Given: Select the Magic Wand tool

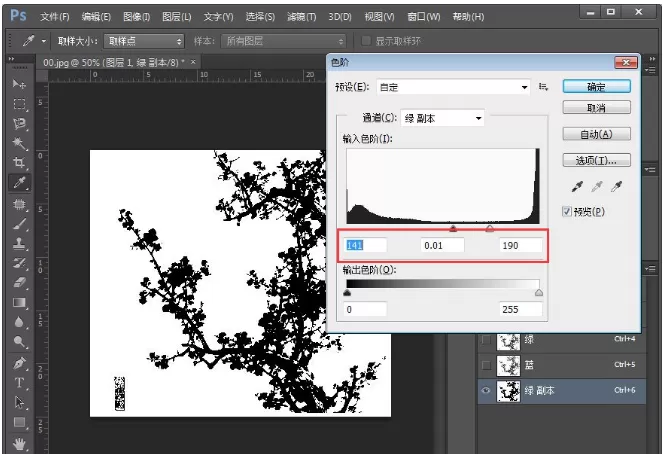Looking at the screenshot, I should 19,144.
